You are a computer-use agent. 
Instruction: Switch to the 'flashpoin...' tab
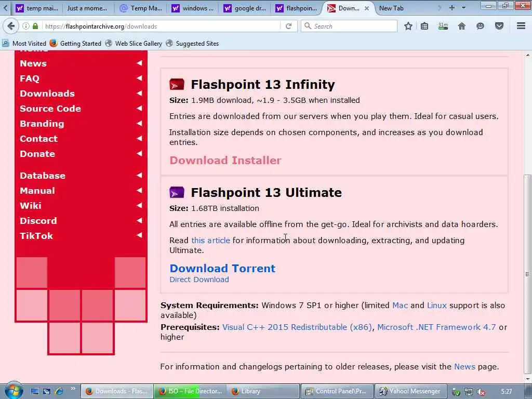click(x=297, y=8)
